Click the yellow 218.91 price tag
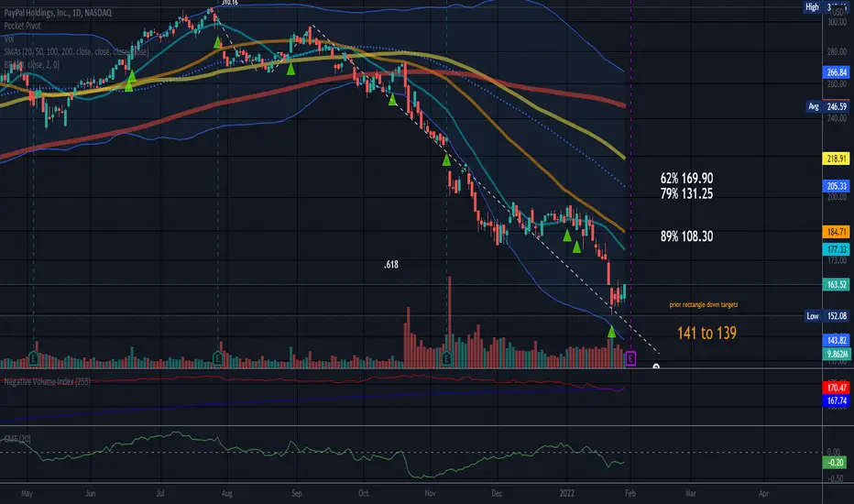Image resolution: width=854 pixels, height=504 pixels. (x=837, y=159)
